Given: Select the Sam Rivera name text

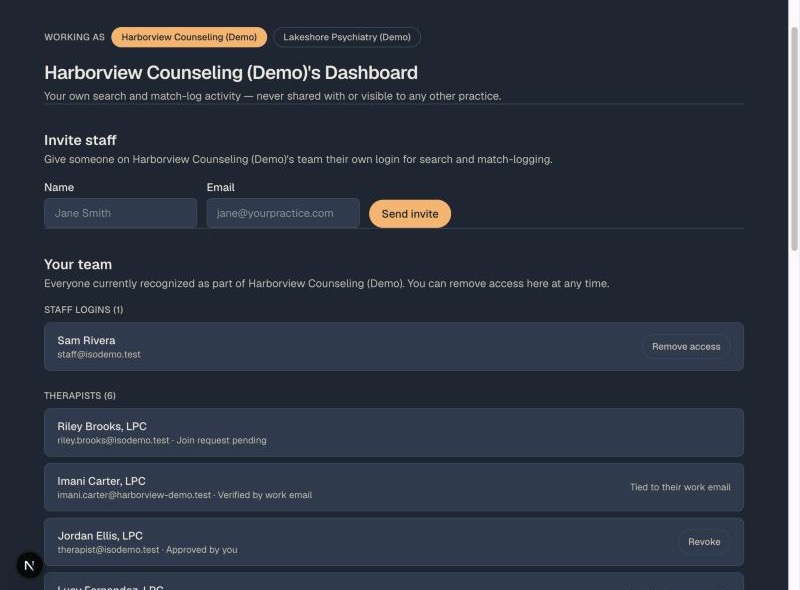Looking at the screenshot, I should 86,340.
